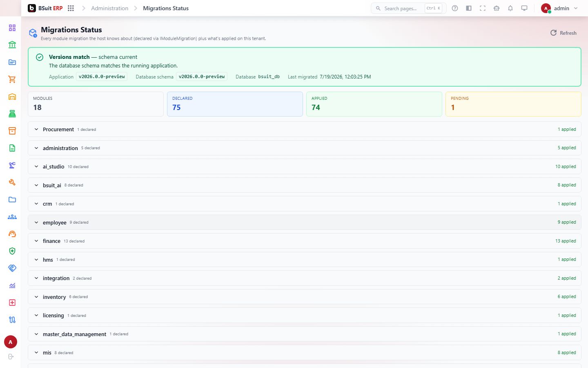Open the bank building icon in sidebar
The width and height of the screenshot is (588, 368).
click(x=12, y=45)
